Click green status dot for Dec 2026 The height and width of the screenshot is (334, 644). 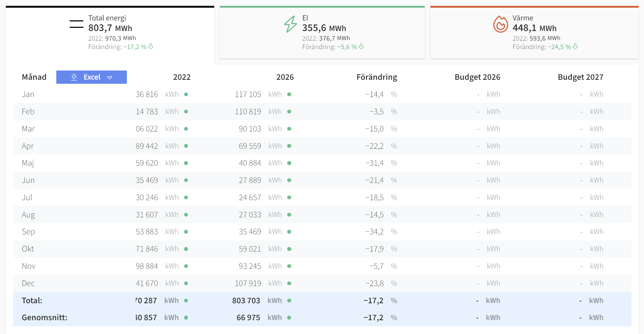(289, 283)
